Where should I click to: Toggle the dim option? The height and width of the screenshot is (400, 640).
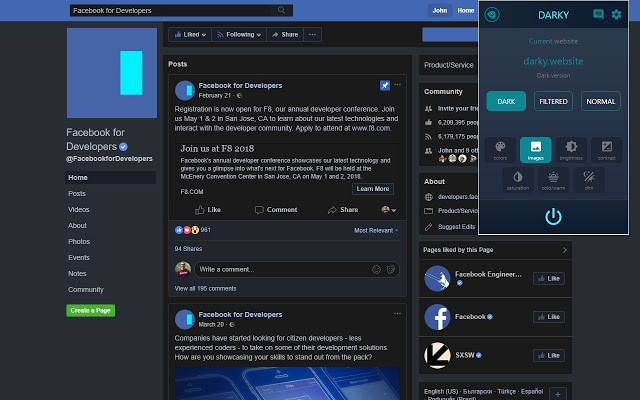(589, 180)
